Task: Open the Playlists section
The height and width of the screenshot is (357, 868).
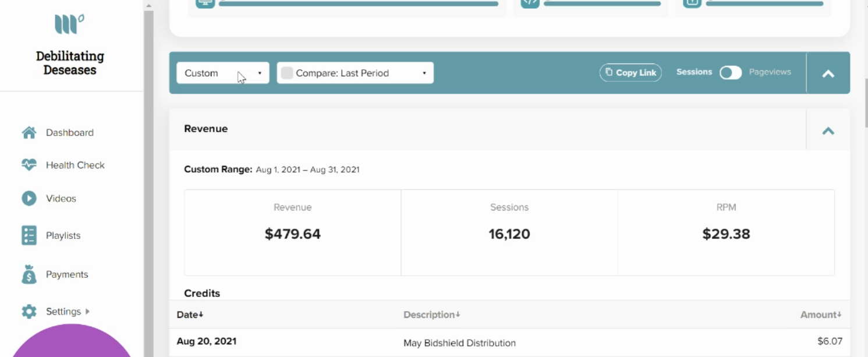Action: [x=63, y=235]
